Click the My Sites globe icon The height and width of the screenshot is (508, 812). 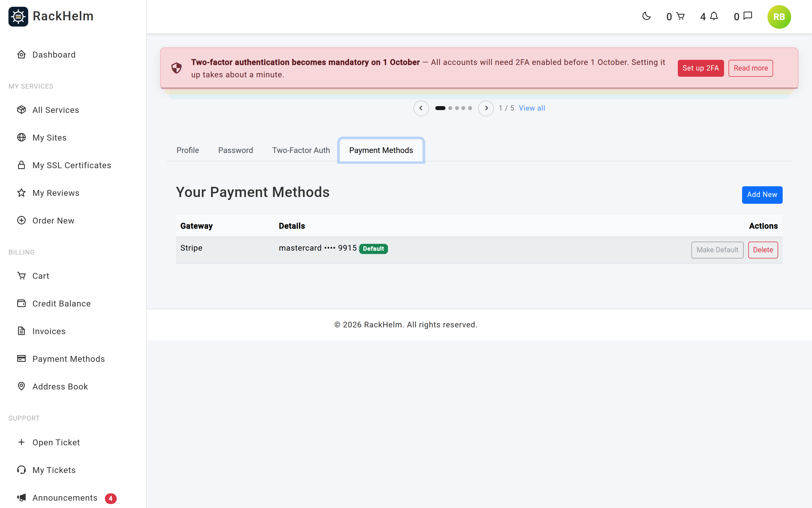pos(21,137)
